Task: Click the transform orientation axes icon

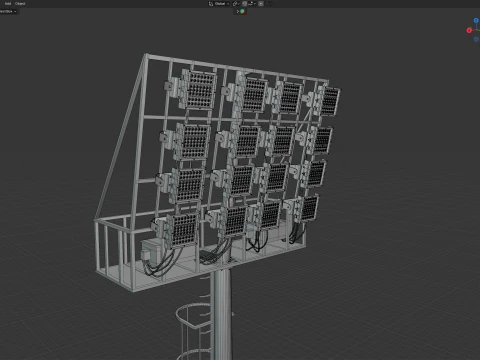Action: tap(211, 4)
